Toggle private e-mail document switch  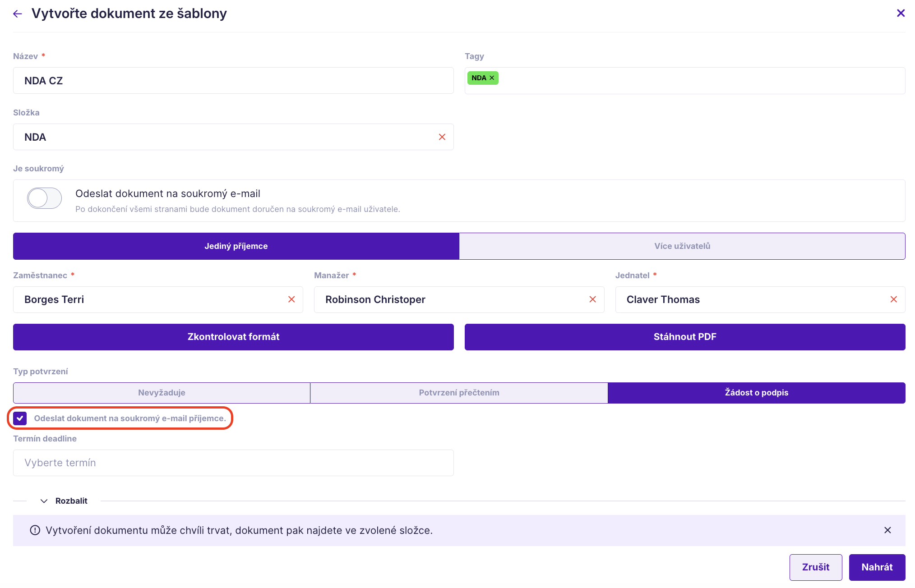click(44, 198)
